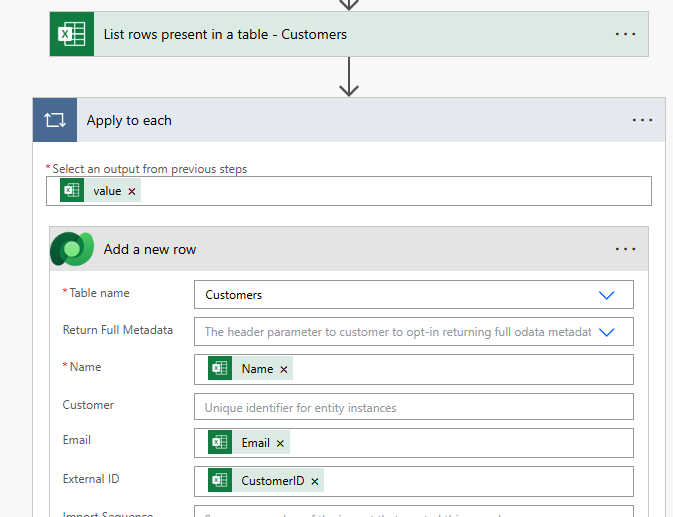
Task: Click the Email token chip
Action: pyautogui.click(x=255, y=443)
